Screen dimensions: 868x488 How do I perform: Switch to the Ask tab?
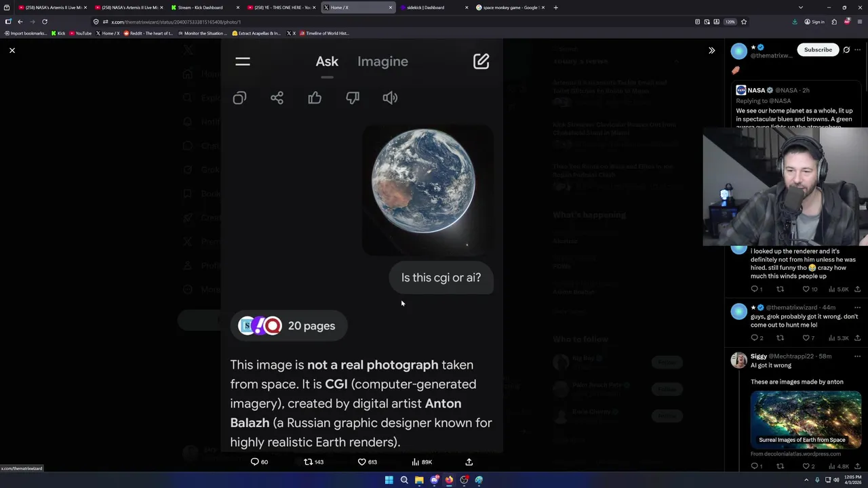327,62
